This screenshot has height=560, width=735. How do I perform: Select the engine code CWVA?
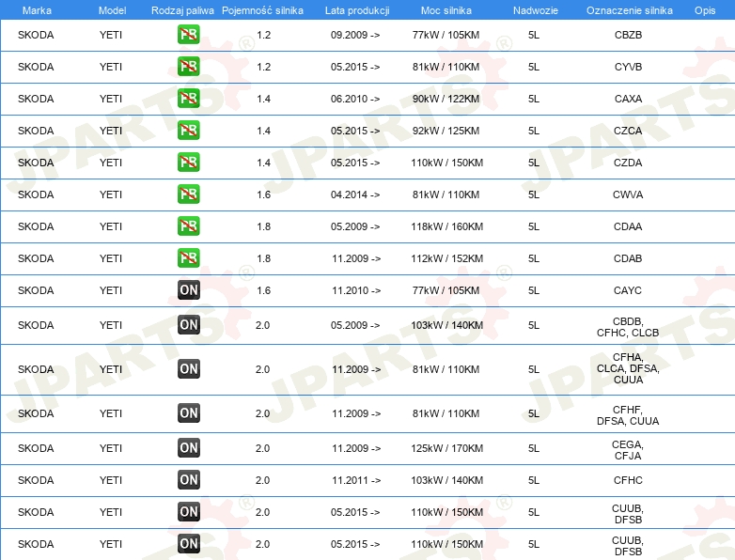(628, 194)
